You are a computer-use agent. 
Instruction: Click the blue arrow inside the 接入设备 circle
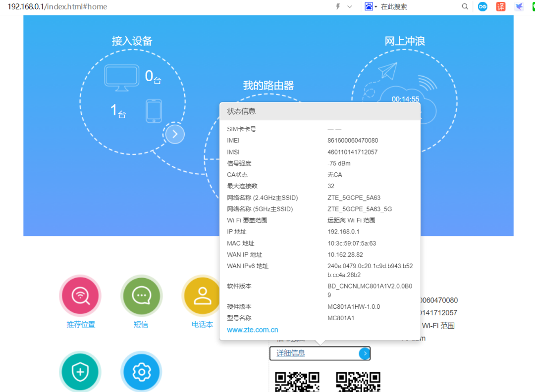click(x=174, y=134)
